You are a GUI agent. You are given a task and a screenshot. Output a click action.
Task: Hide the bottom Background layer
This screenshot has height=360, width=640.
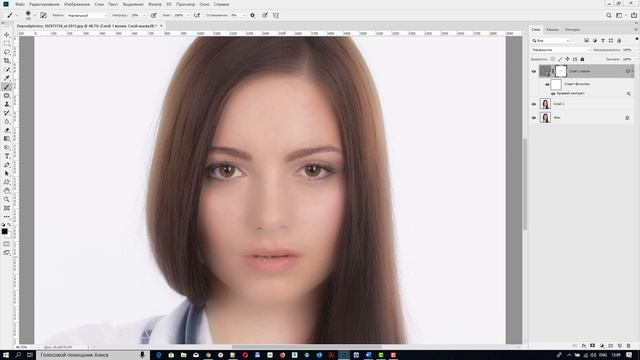point(534,118)
